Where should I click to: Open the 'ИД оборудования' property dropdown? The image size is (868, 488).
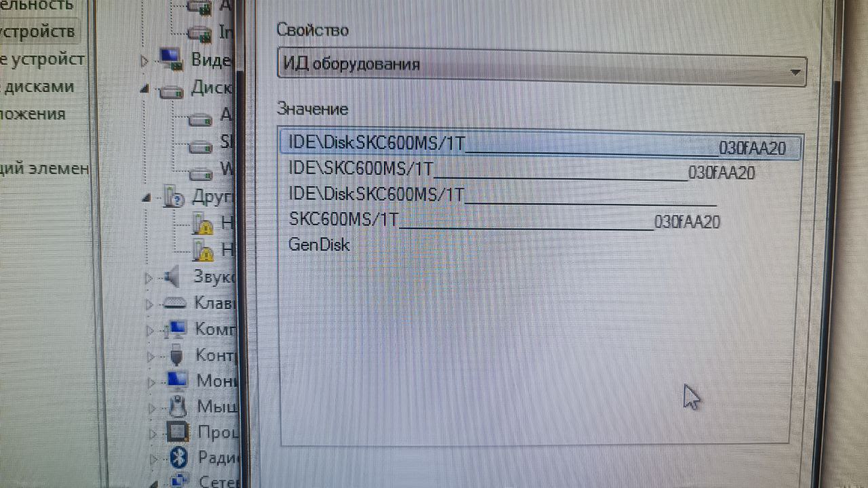coord(542,66)
